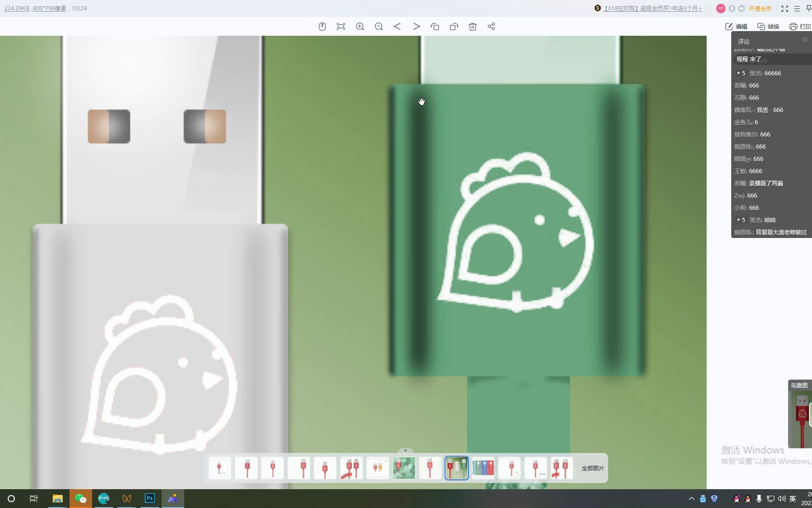Click the comment '王敏: 6666'

[748, 171]
